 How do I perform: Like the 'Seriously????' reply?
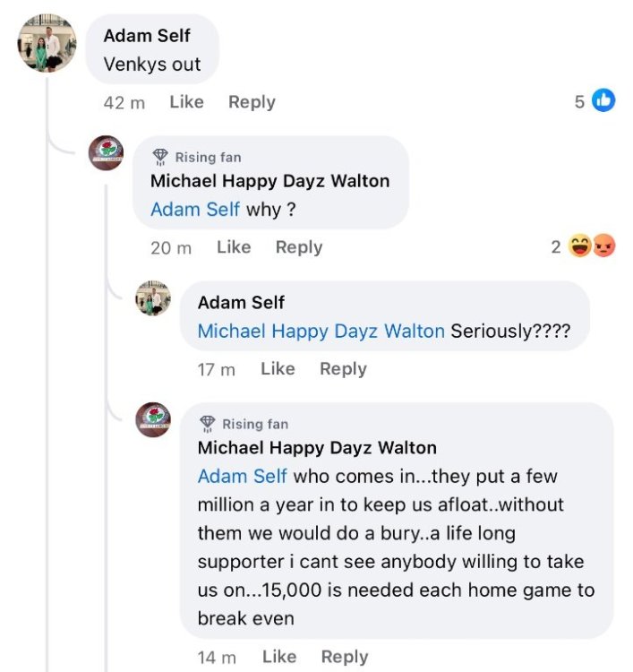(278, 368)
